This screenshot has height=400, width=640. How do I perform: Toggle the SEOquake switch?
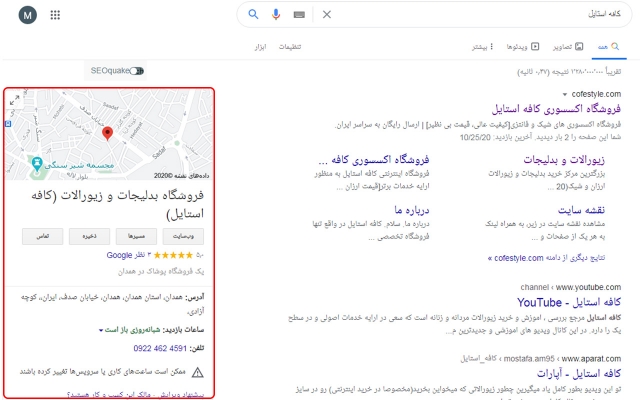[137, 71]
